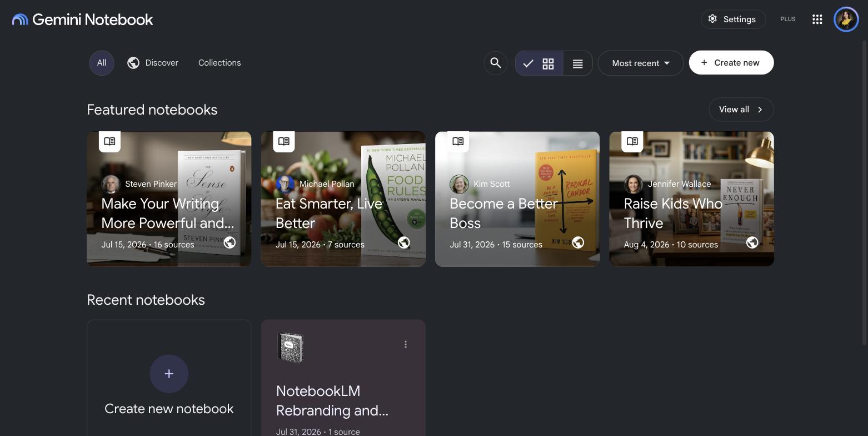Viewport: 868px width, 436px height.
Task: Click the composition notebook icon
Action: click(x=290, y=348)
